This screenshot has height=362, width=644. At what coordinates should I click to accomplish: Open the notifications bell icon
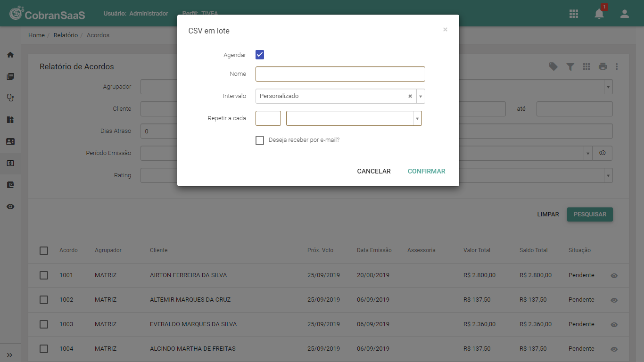coord(599,14)
